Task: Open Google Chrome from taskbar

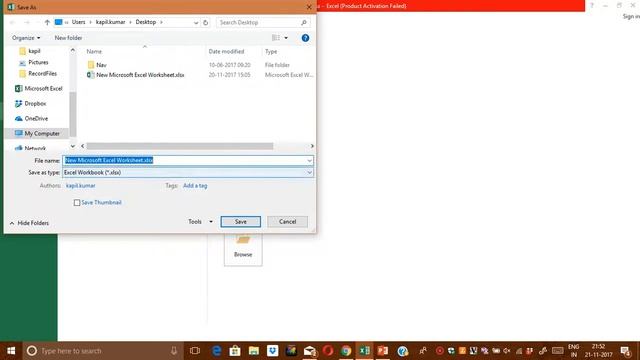Action: click(x=346, y=351)
